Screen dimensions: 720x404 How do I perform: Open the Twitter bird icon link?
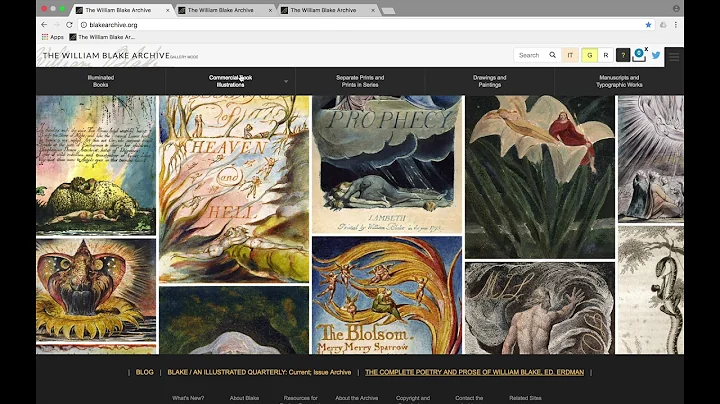(656, 55)
